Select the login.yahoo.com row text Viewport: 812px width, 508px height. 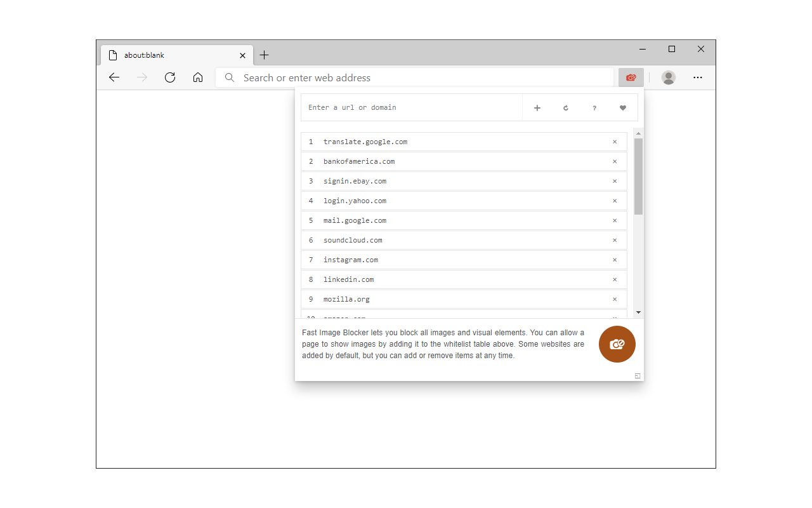(x=355, y=201)
